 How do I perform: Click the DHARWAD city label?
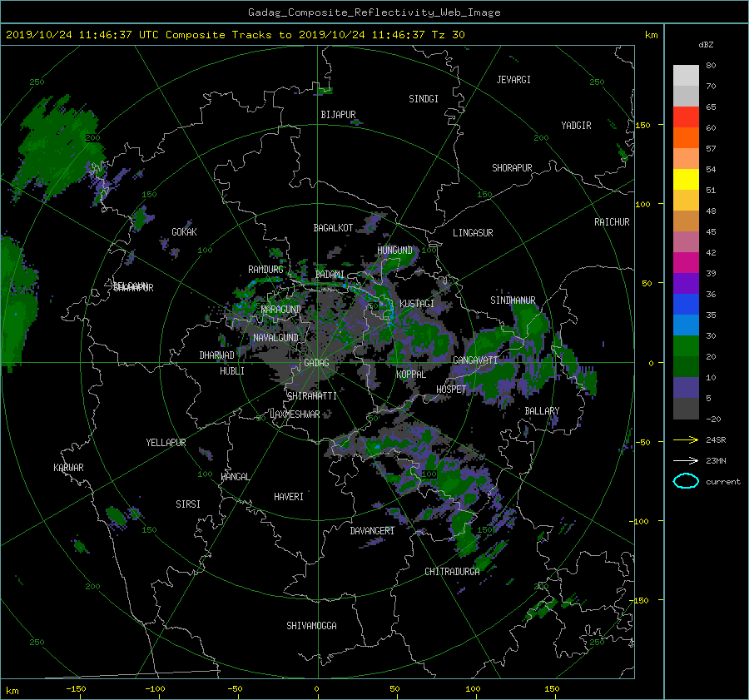217,355
